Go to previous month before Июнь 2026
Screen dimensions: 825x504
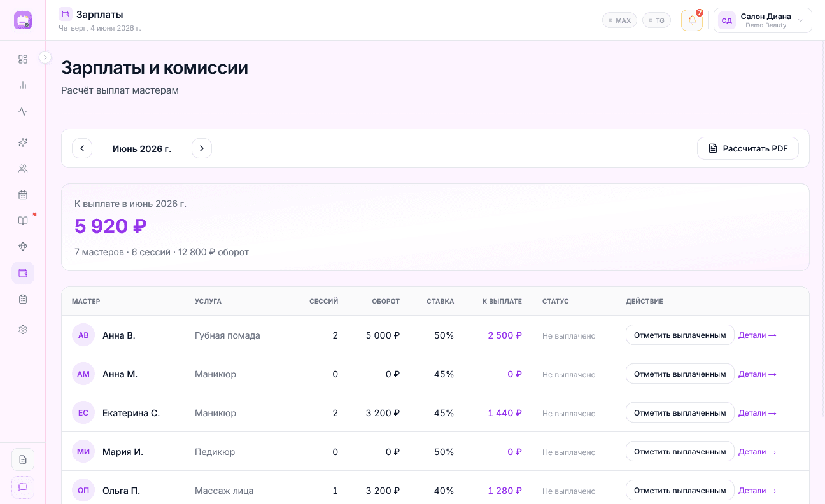tap(82, 148)
